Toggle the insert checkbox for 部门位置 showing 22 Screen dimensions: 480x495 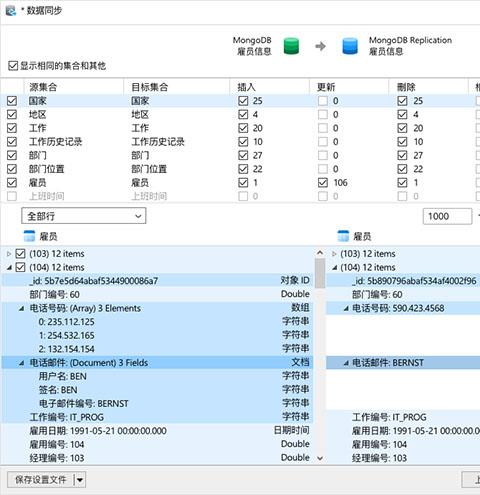(243, 169)
